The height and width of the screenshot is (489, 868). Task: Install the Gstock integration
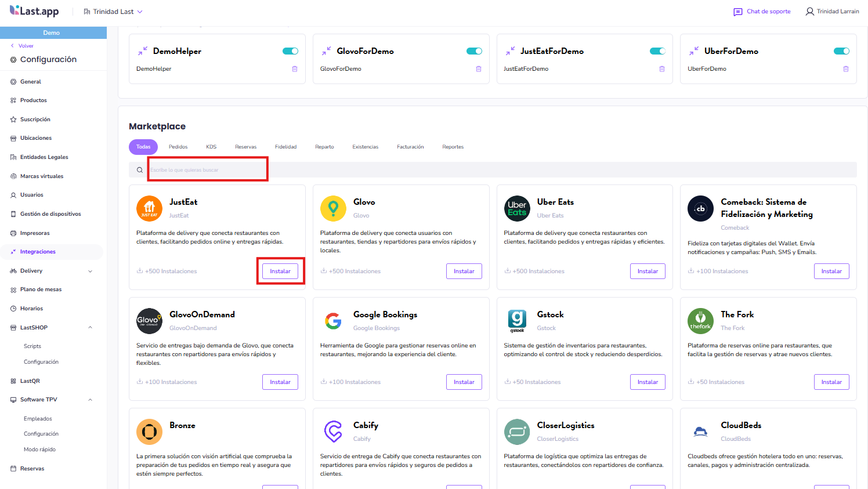click(648, 382)
